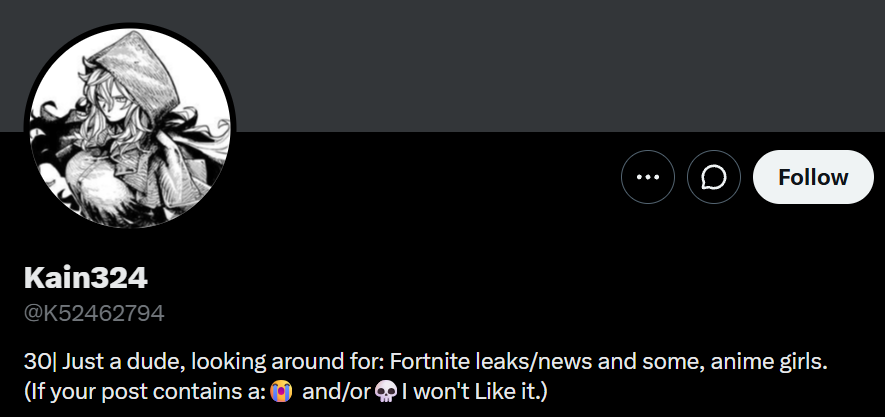
Task: Click the 'and/or' text between emojis
Action: tap(336, 391)
